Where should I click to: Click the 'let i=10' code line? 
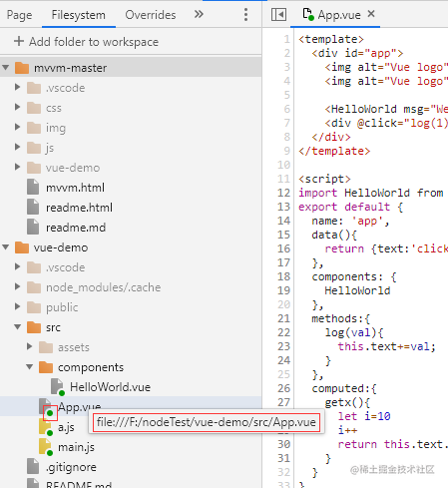pos(364,416)
